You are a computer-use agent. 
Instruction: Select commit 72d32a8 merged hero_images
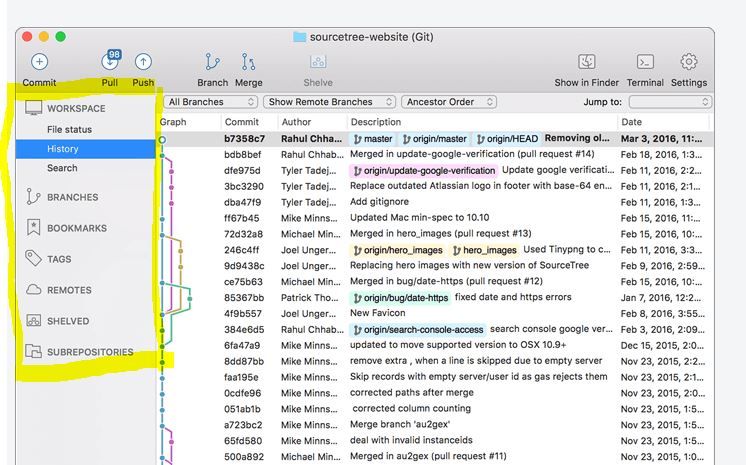tap(434, 234)
